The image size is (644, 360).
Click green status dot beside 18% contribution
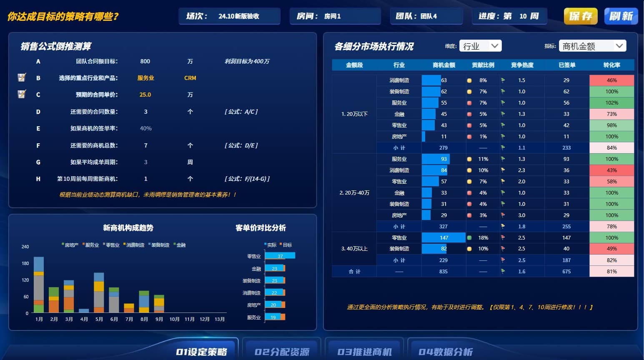click(469, 237)
